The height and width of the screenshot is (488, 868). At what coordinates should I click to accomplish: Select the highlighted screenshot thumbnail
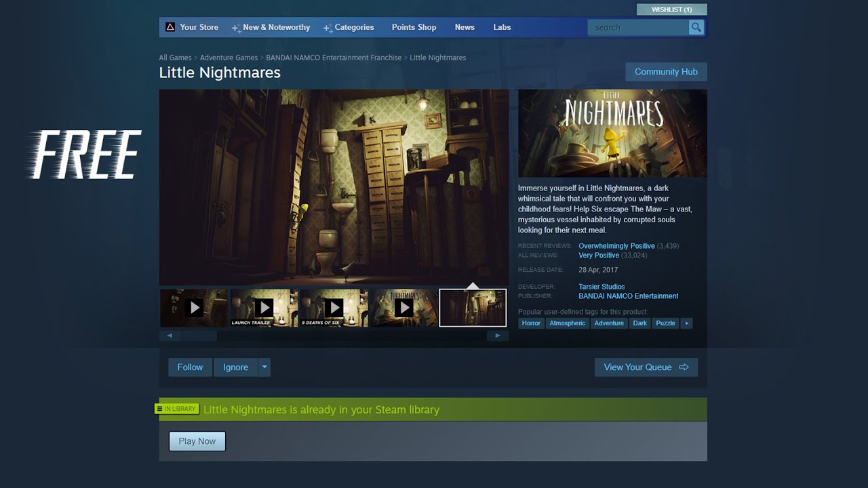(x=473, y=308)
